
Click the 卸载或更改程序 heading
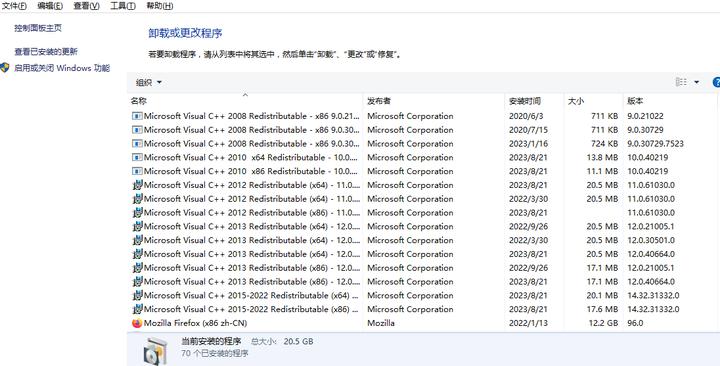tap(186, 33)
